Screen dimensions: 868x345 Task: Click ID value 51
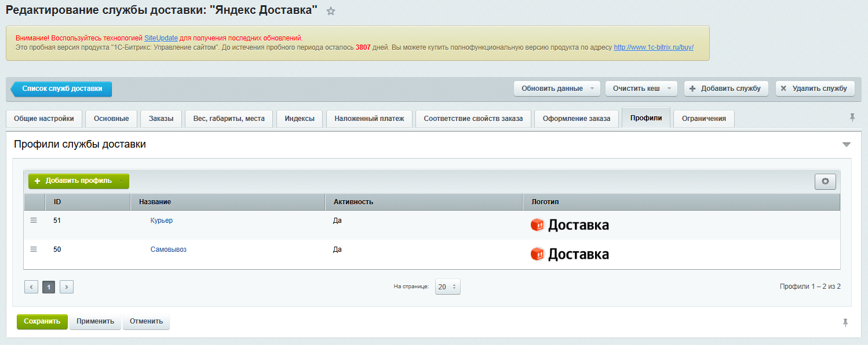[57, 221]
